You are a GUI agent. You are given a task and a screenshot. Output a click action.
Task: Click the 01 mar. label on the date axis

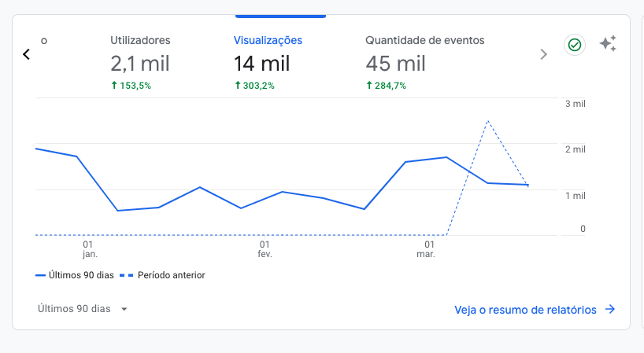click(x=426, y=249)
